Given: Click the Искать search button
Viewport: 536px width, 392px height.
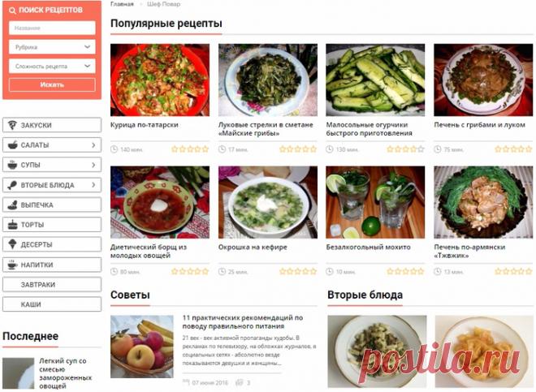Looking at the screenshot, I should tap(52, 84).
